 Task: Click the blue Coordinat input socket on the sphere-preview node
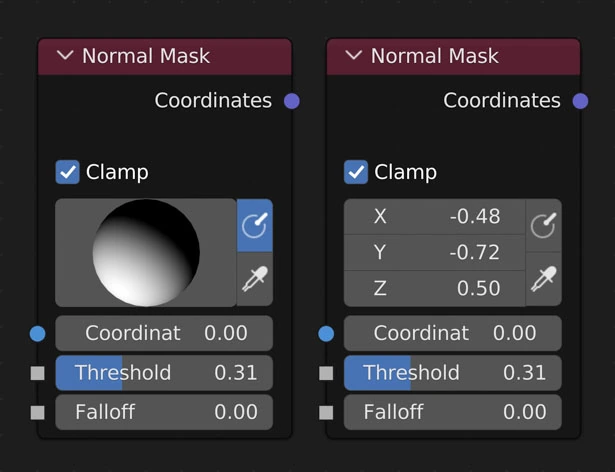pos(38,333)
